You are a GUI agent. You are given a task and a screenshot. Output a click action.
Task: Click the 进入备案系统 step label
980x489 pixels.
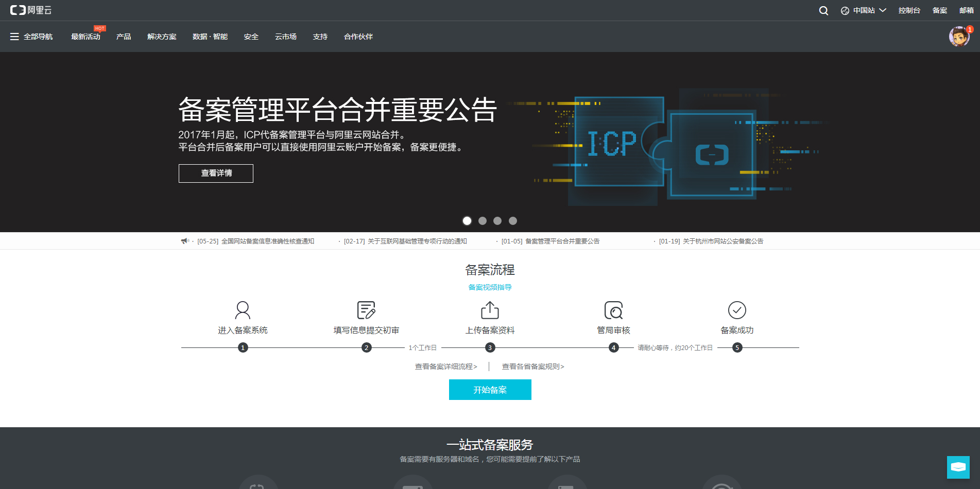(x=243, y=330)
